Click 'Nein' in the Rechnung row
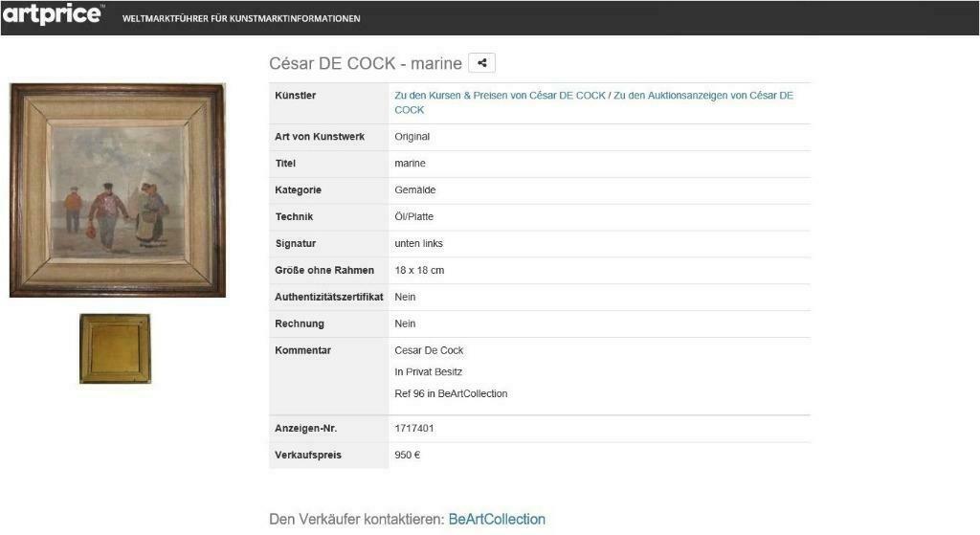980x535 pixels. [x=405, y=323]
